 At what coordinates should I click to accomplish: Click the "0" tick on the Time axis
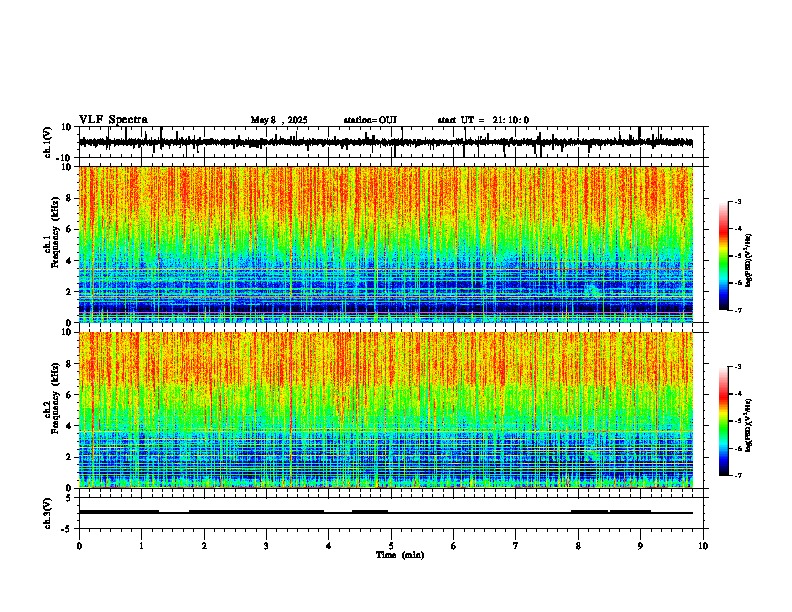[x=79, y=546]
